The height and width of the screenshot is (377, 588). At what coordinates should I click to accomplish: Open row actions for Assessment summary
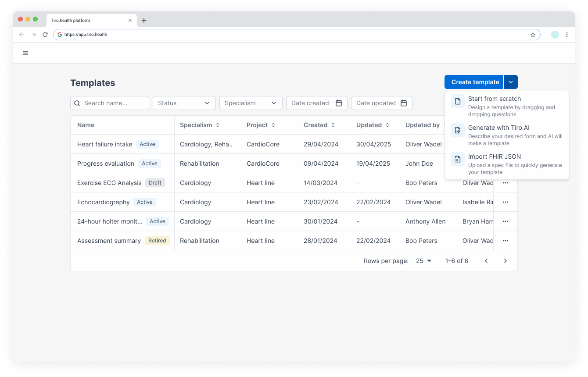tap(506, 241)
